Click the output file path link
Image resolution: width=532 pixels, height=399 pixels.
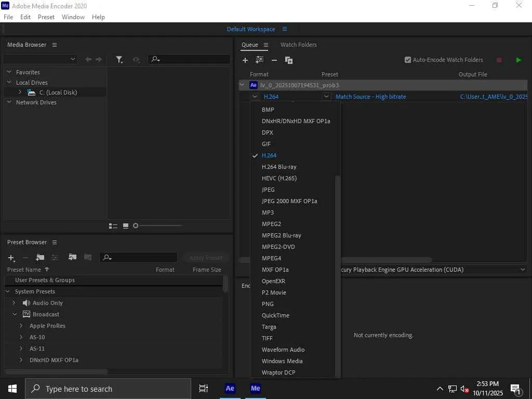494,97
